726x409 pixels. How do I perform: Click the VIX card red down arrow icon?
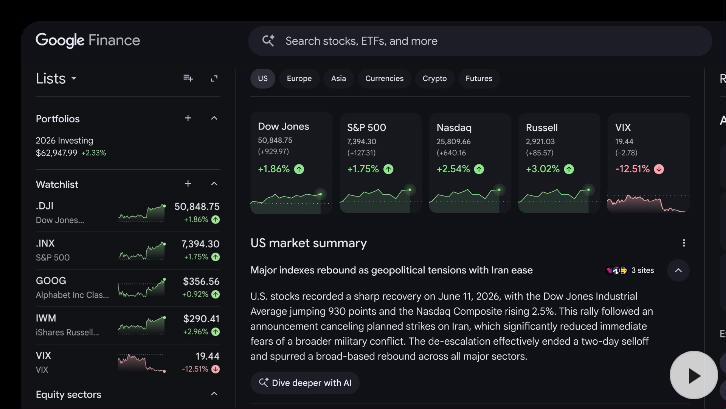pyautogui.click(x=659, y=169)
